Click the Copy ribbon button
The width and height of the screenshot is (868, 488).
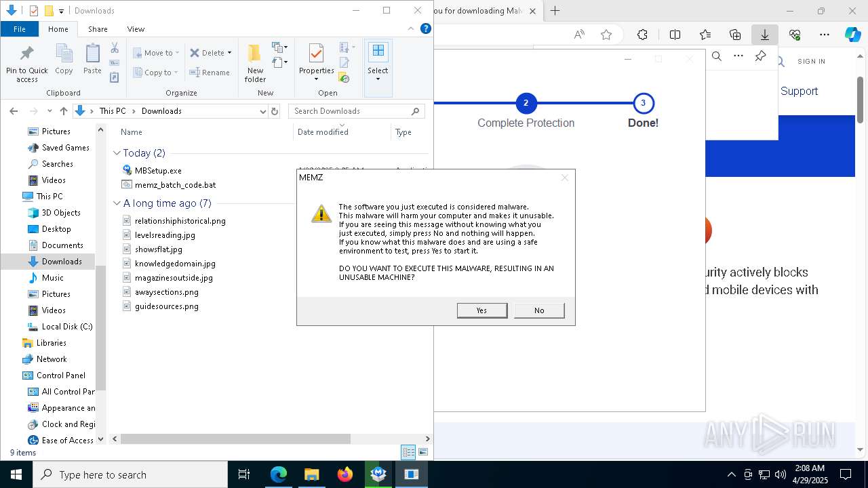pyautogui.click(x=64, y=59)
